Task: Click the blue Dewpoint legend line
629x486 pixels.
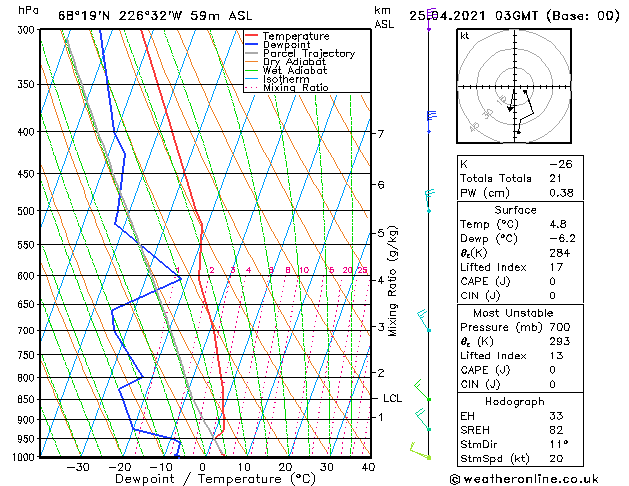Action: click(251, 45)
